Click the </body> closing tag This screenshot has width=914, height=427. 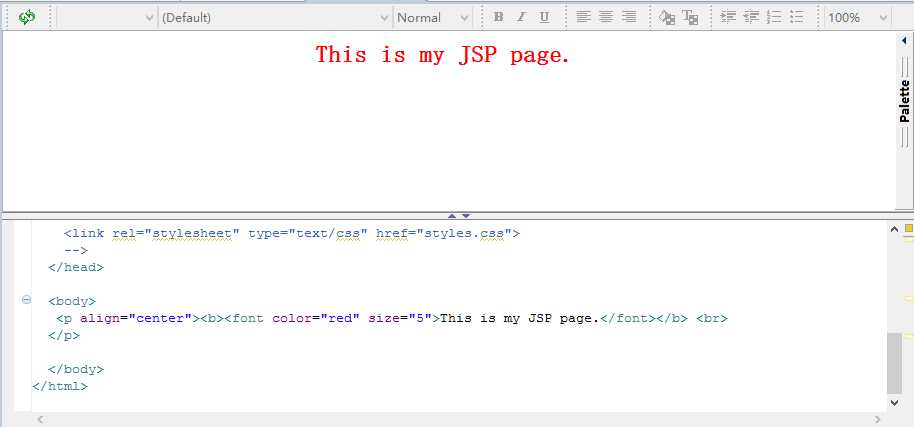(x=76, y=369)
